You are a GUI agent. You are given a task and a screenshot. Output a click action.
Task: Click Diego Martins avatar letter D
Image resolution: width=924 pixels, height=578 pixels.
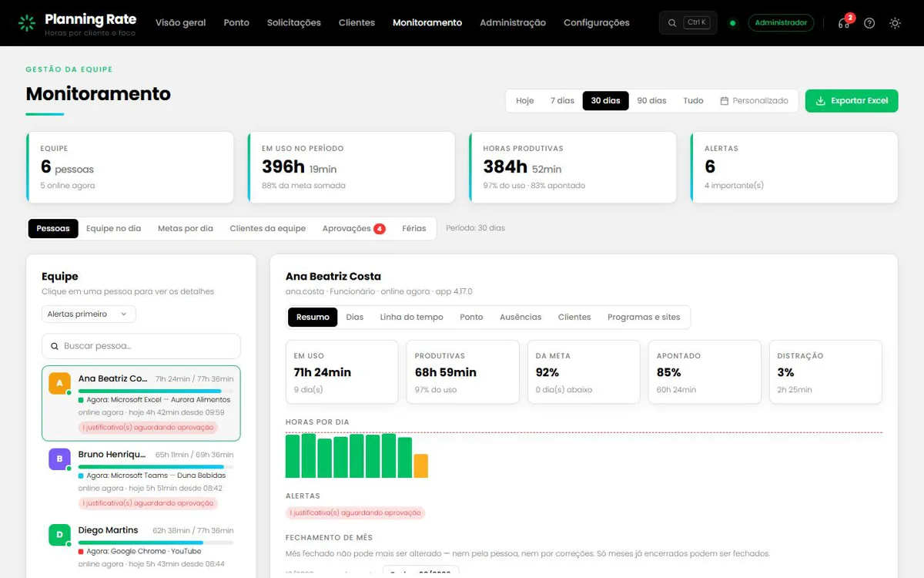click(59, 535)
